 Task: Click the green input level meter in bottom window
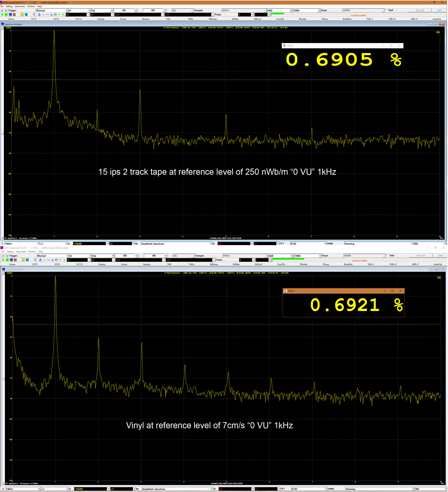288,259
